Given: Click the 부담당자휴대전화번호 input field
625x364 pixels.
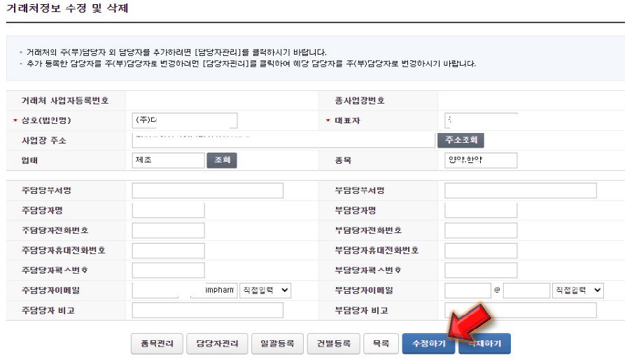Looking at the screenshot, I should pos(481,251).
